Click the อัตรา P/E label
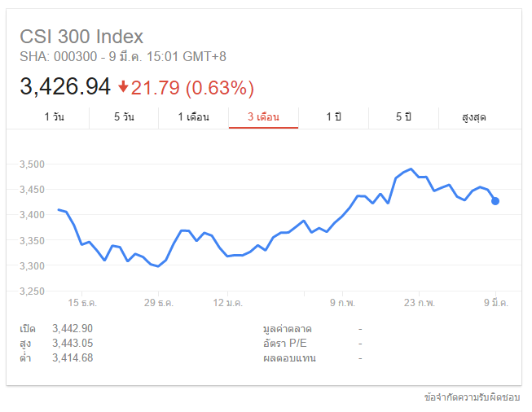The height and width of the screenshot is (412, 532). [x=284, y=343]
